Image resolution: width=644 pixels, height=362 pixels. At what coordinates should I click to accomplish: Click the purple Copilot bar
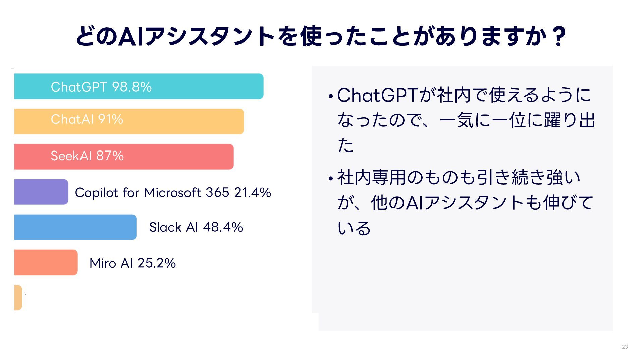pos(41,192)
